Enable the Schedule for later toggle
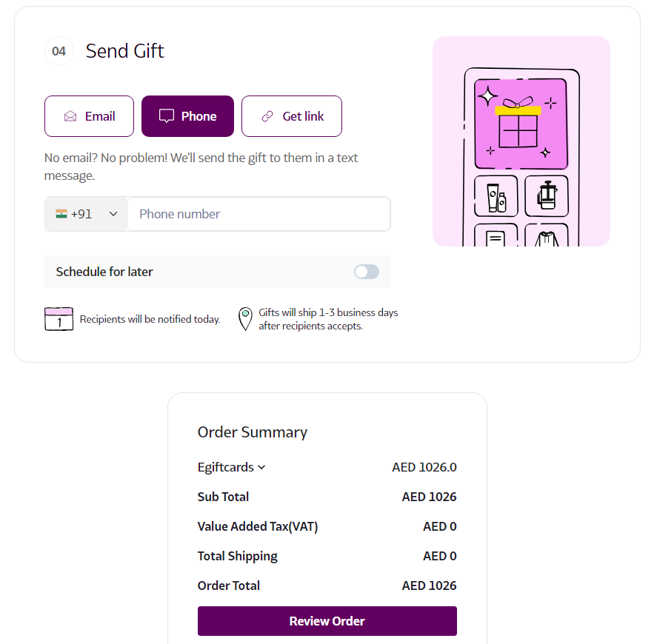This screenshot has height=644, width=657. [367, 272]
